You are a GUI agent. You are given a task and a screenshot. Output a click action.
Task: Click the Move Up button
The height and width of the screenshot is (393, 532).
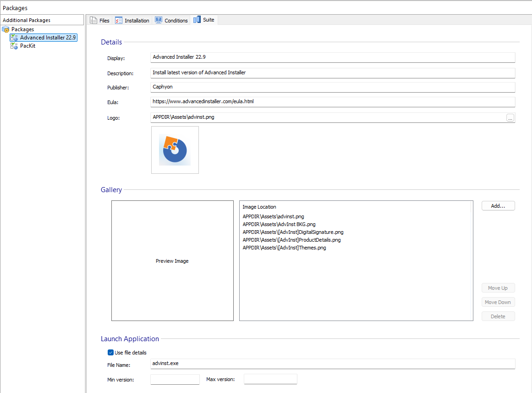click(x=498, y=288)
